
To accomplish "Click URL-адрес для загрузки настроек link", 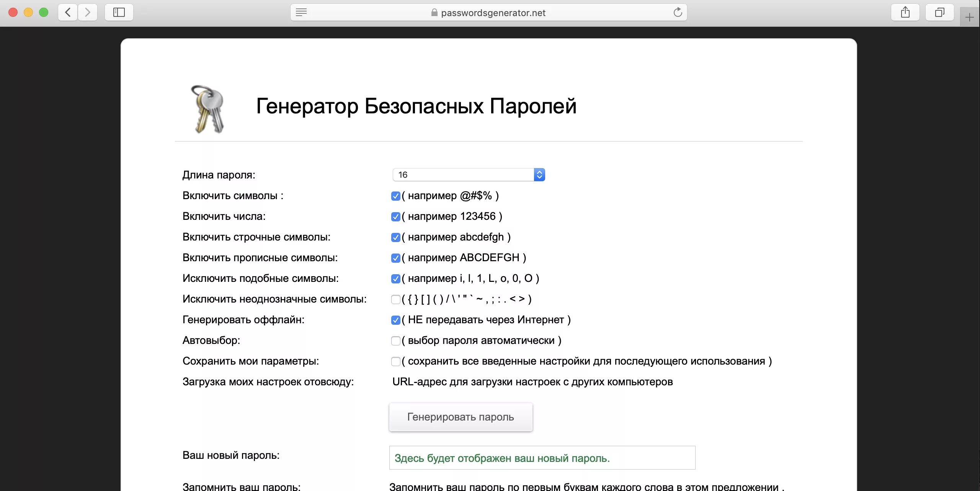I will coord(532,382).
